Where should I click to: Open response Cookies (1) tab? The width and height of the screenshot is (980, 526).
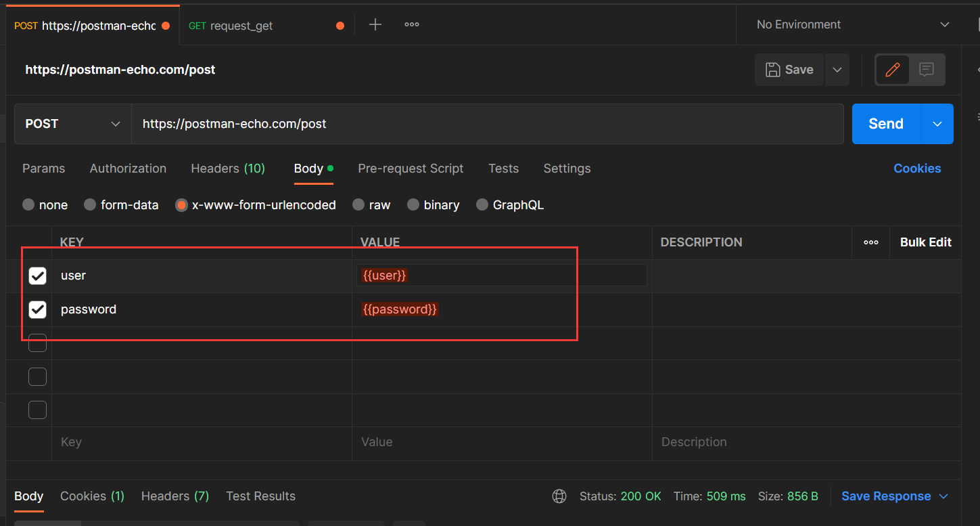tap(92, 496)
